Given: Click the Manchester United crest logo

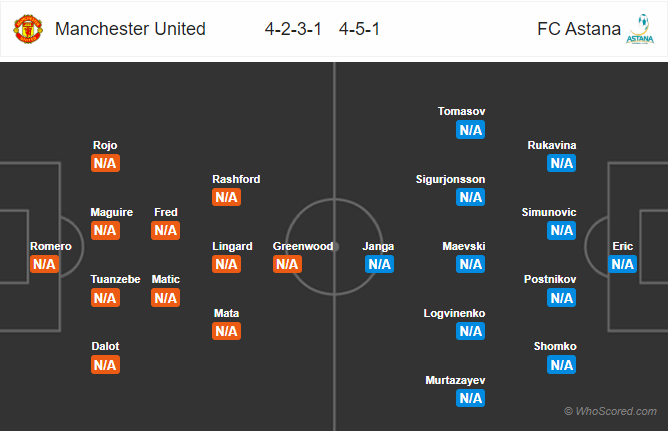Looking at the screenshot, I should (x=28, y=29).
